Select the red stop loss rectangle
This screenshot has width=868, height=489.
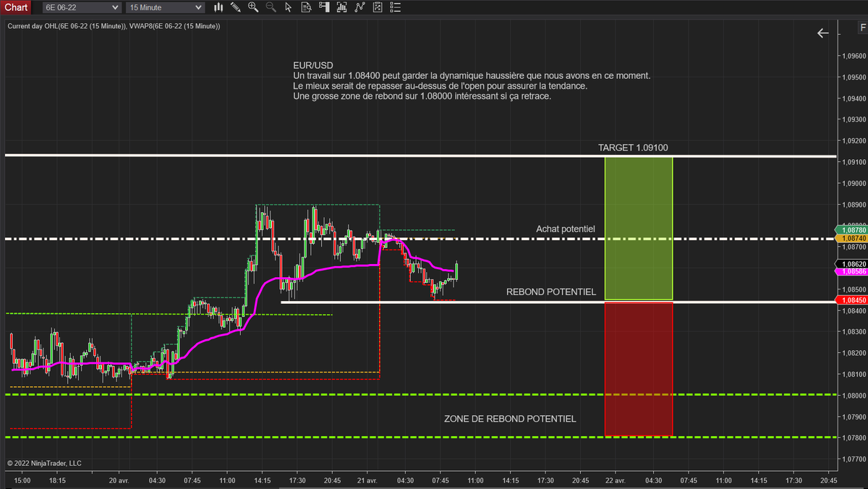click(x=639, y=369)
